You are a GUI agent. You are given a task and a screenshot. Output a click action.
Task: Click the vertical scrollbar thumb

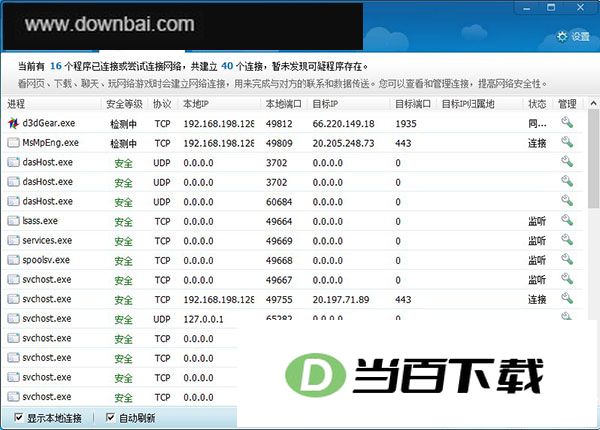click(593, 159)
